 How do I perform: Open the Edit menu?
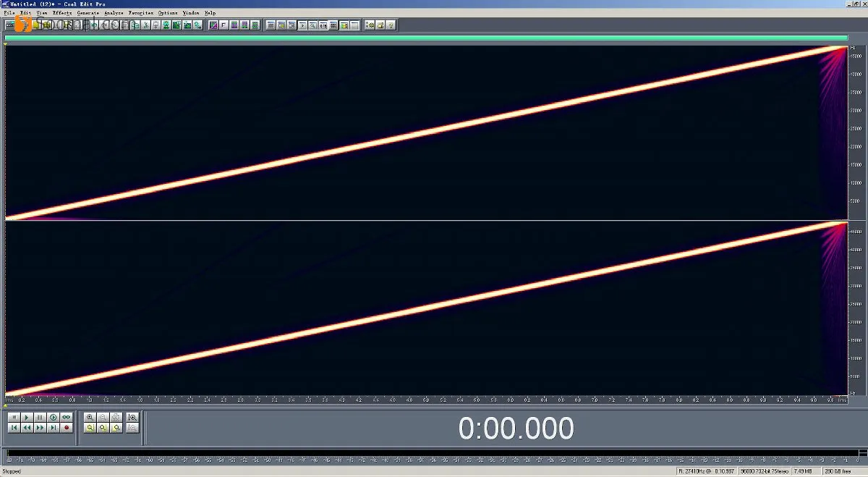[x=26, y=13]
